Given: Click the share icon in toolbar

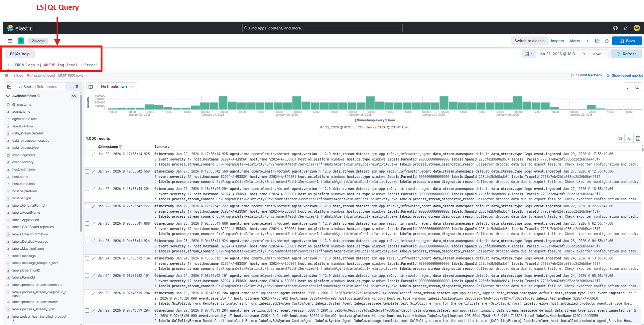Looking at the screenshot, I should click(x=607, y=41).
